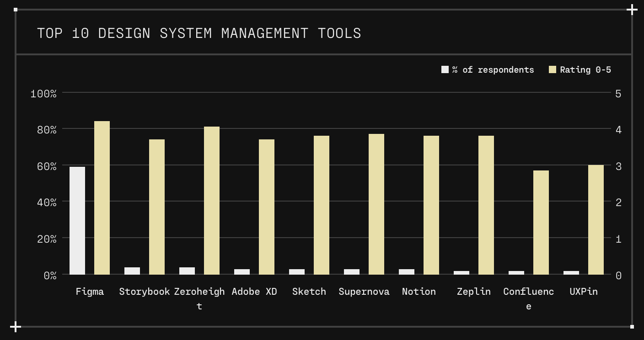Viewport: 644px width, 340px height.
Task: Click the 'UXPin' axis label
Action: (x=584, y=292)
